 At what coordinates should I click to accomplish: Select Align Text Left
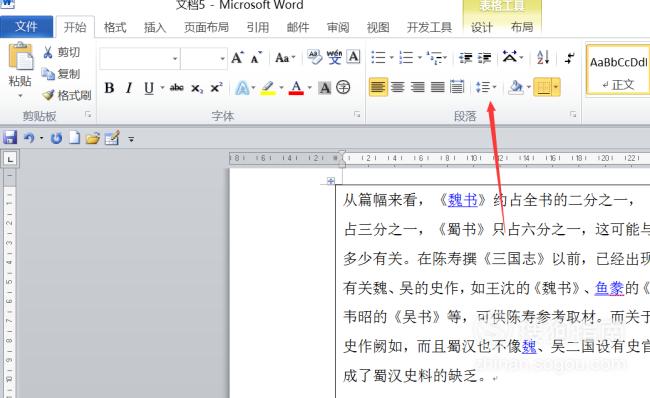coord(378,87)
